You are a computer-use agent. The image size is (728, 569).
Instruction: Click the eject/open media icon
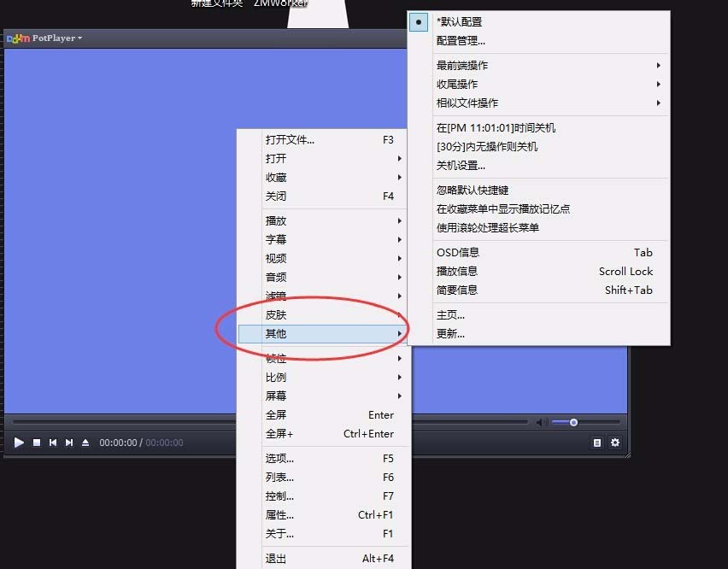85,443
